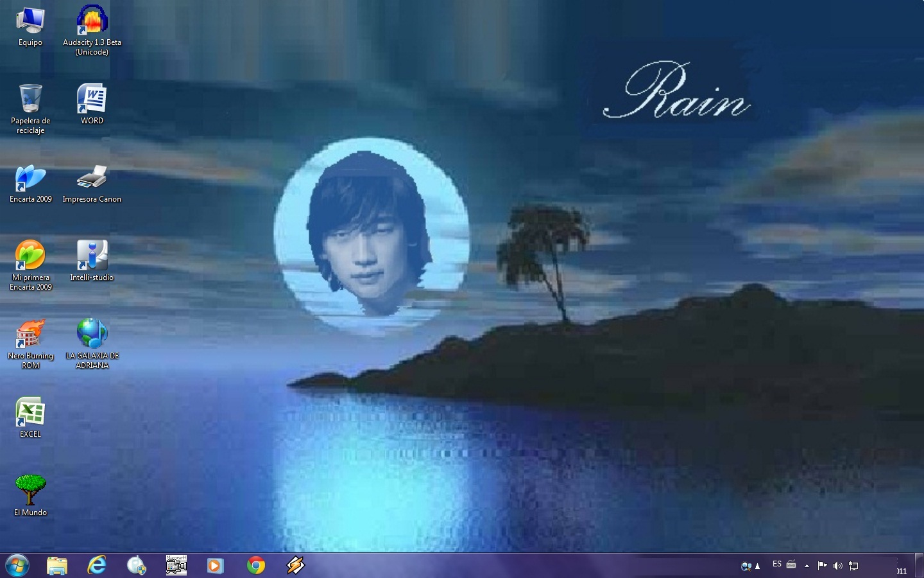Image resolution: width=924 pixels, height=578 pixels.
Task: Launch Internet Explorer from the taskbar
Action: pos(97,566)
